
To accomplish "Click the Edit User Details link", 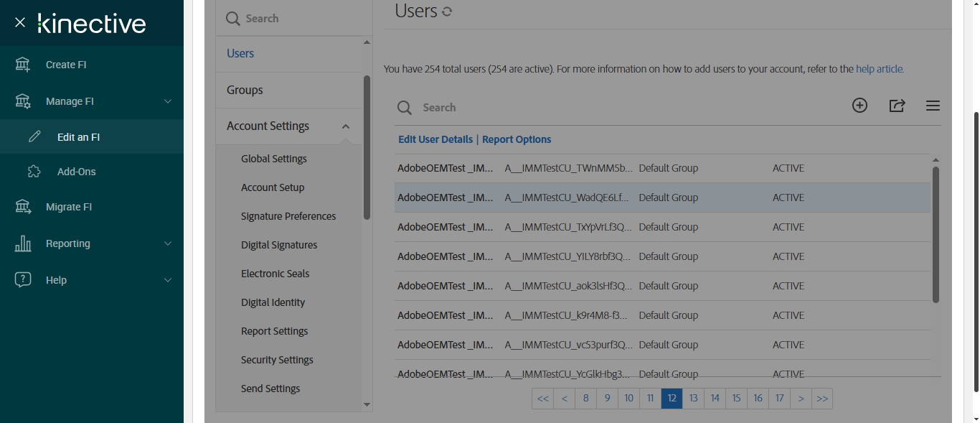I will tap(435, 139).
